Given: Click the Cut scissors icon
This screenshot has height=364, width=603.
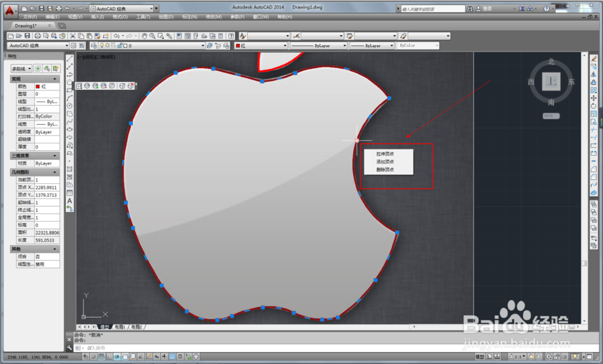Looking at the screenshot, I should 72,36.
